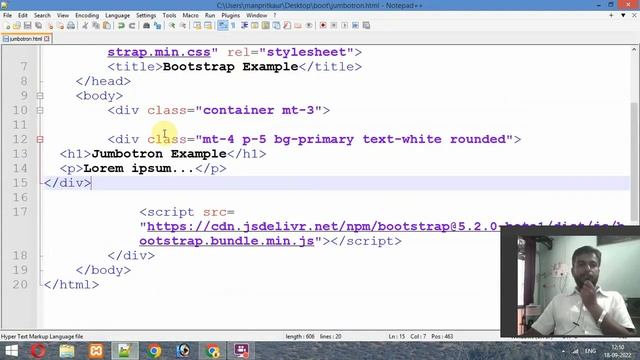Close current document toolbar icon
This screenshot has width=640, height=360.
pos(50,25)
